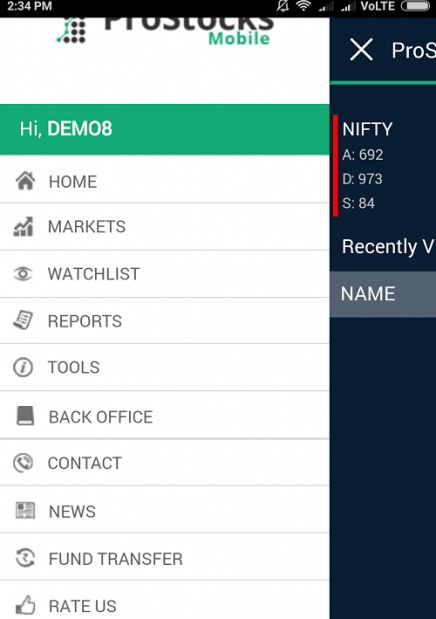Tap the Fund Transfer rupee icon
This screenshot has width=436, height=619.
pyautogui.click(x=25, y=558)
